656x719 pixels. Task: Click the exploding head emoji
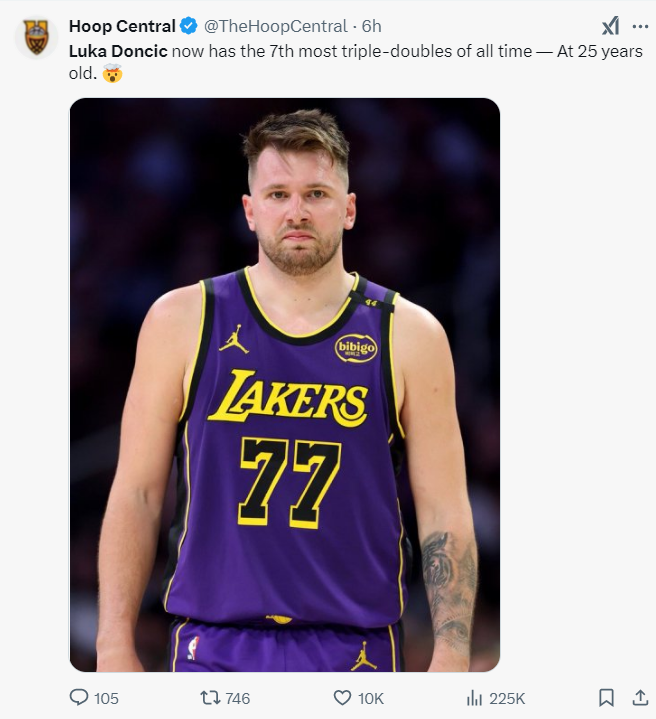coord(113,74)
